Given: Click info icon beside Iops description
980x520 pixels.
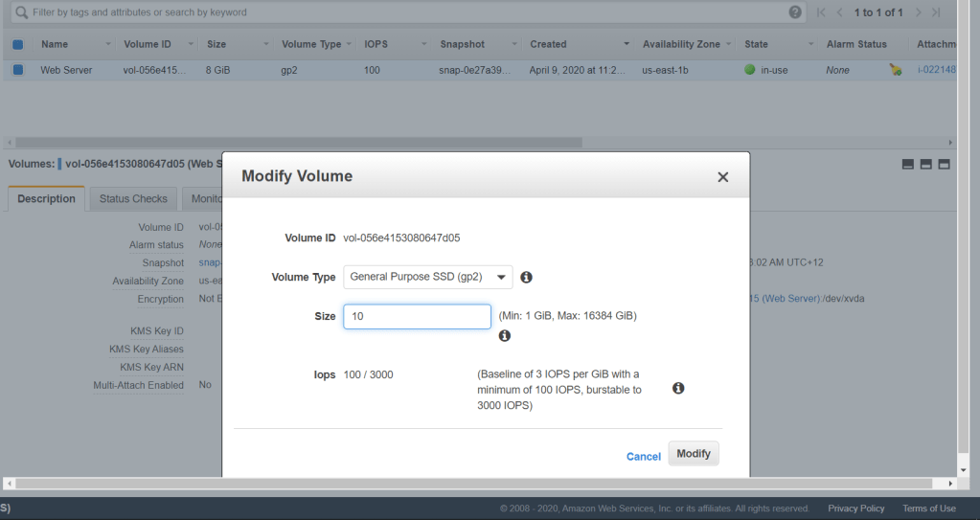Looking at the screenshot, I should pos(678,388).
